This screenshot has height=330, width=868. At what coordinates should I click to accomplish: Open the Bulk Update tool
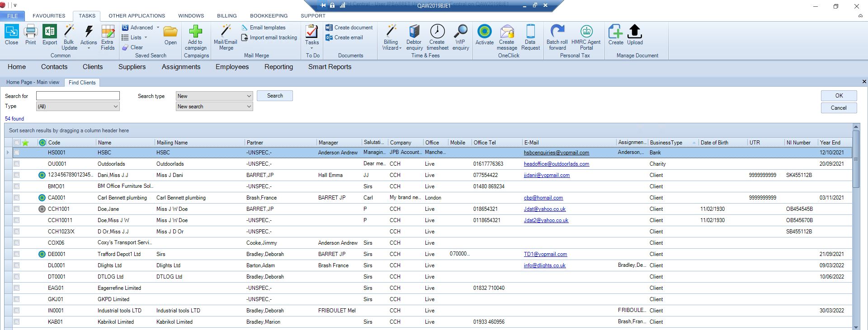69,37
